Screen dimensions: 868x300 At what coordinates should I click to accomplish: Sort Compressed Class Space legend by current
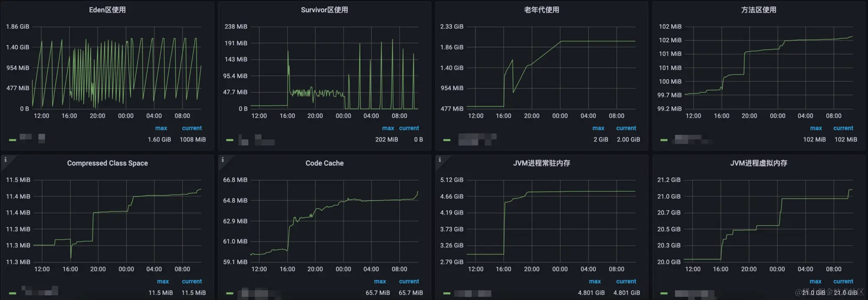pyautogui.click(x=192, y=281)
